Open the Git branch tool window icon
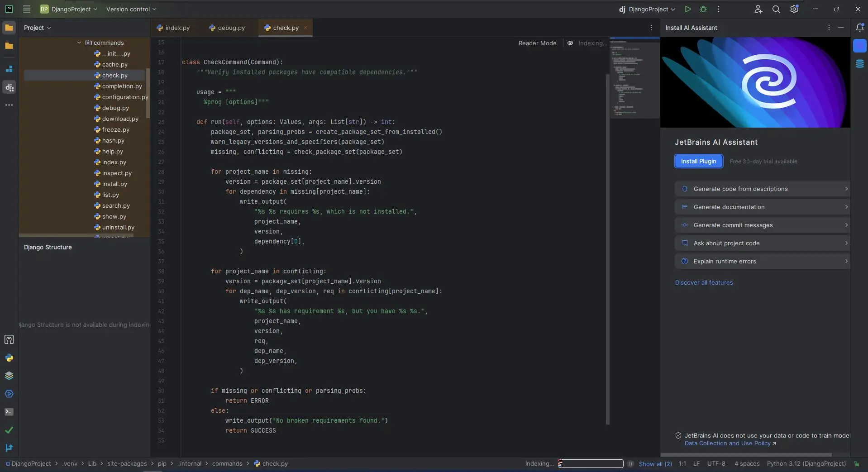The width and height of the screenshot is (868, 472). [x=9, y=448]
